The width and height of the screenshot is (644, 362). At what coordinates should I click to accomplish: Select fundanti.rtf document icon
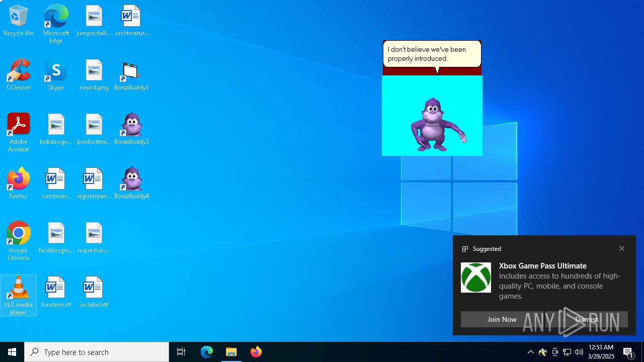56,292
